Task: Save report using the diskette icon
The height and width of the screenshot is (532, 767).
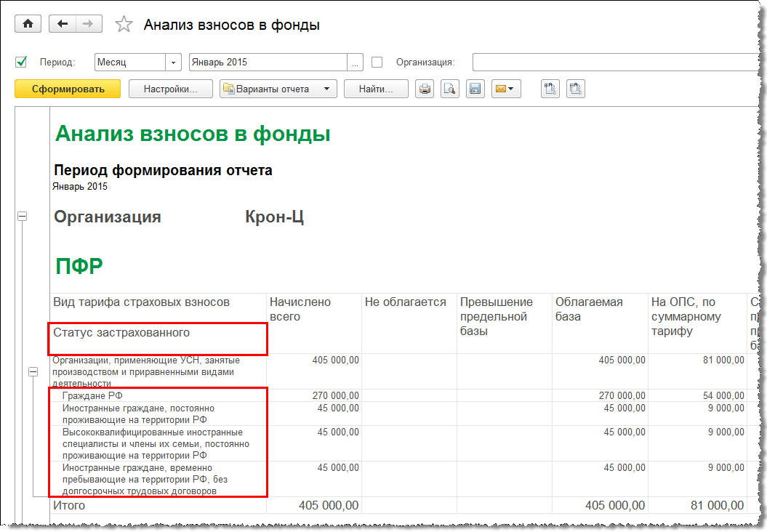Action: 475,89
